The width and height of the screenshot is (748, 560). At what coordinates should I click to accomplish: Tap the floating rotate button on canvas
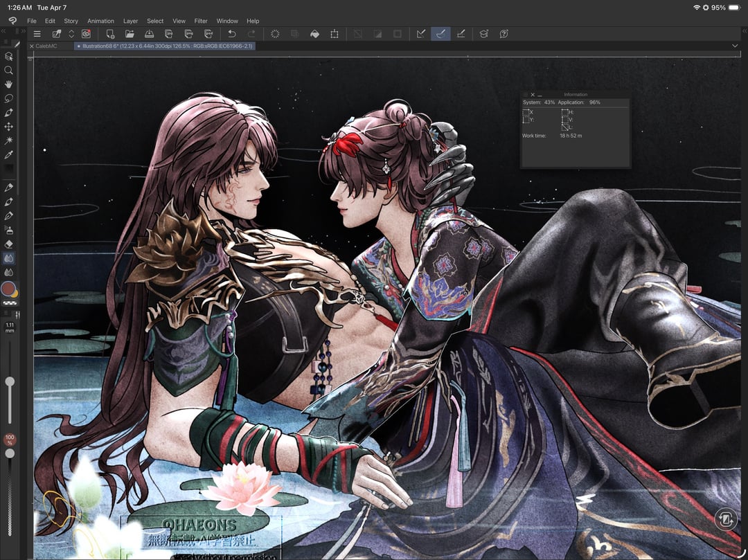tap(725, 519)
